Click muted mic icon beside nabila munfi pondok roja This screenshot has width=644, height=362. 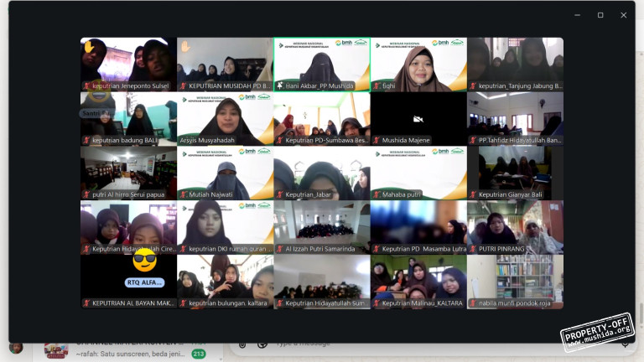pos(473,303)
